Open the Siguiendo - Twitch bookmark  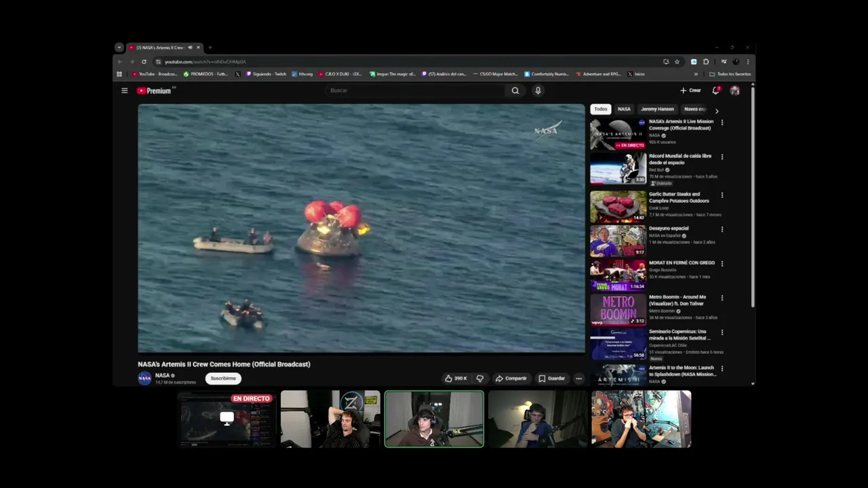tap(266, 74)
